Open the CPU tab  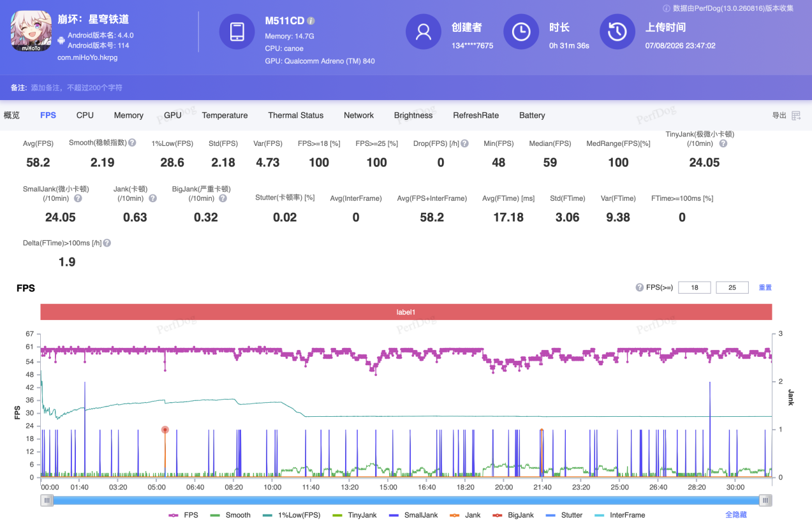pyautogui.click(x=85, y=115)
